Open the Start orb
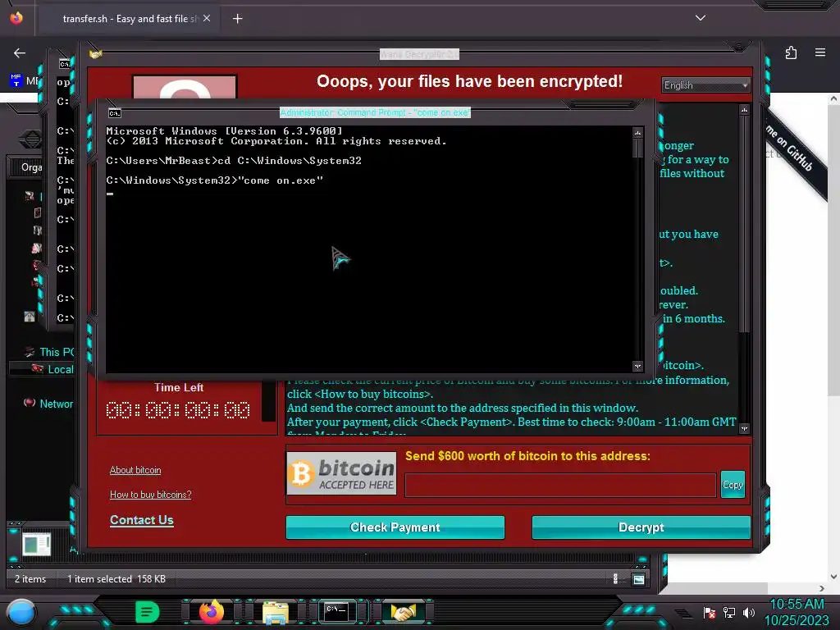This screenshot has width=840, height=630. (x=21, y=613)
